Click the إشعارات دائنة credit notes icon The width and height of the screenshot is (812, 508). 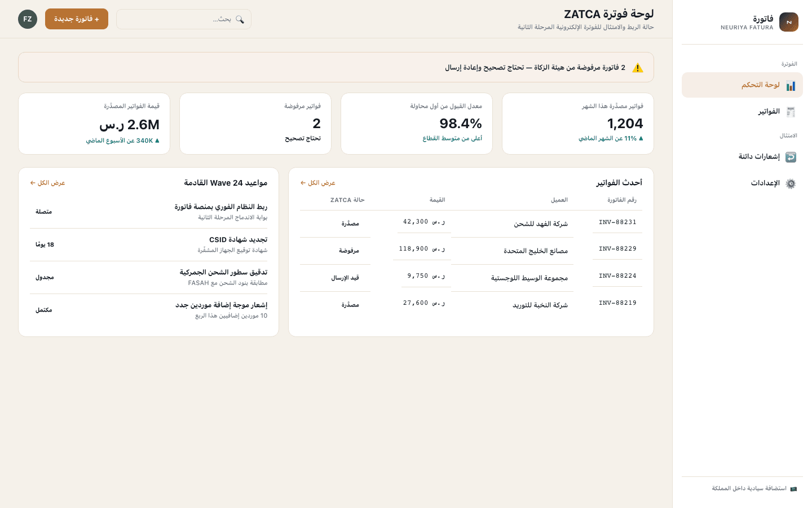tap(791, 157)
